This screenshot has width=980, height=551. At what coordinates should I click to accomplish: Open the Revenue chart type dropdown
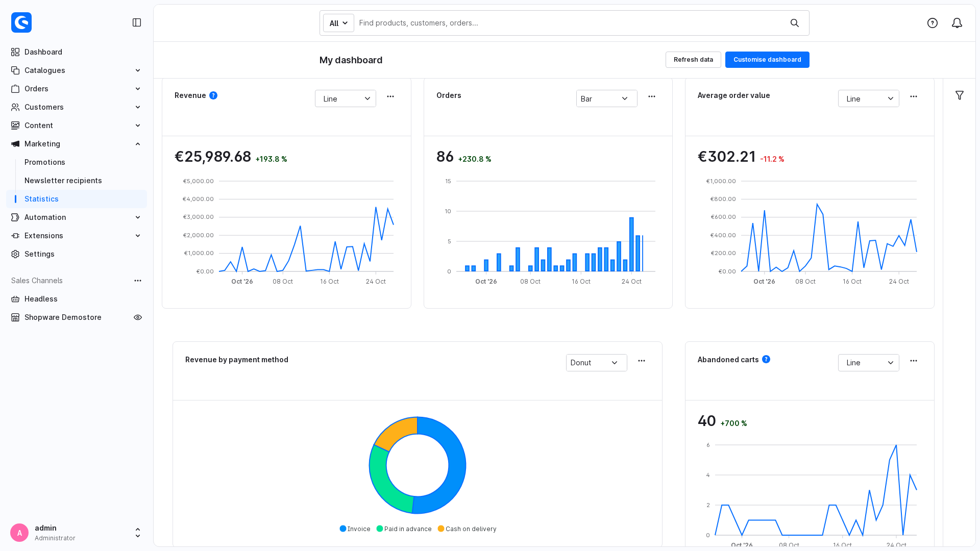[x=346, y=98]
